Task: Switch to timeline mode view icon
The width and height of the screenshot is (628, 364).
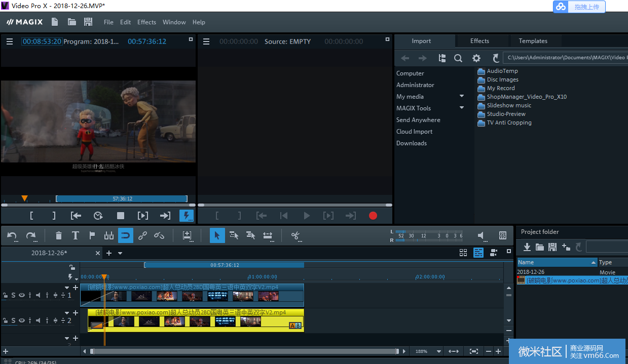Action: 478,253
